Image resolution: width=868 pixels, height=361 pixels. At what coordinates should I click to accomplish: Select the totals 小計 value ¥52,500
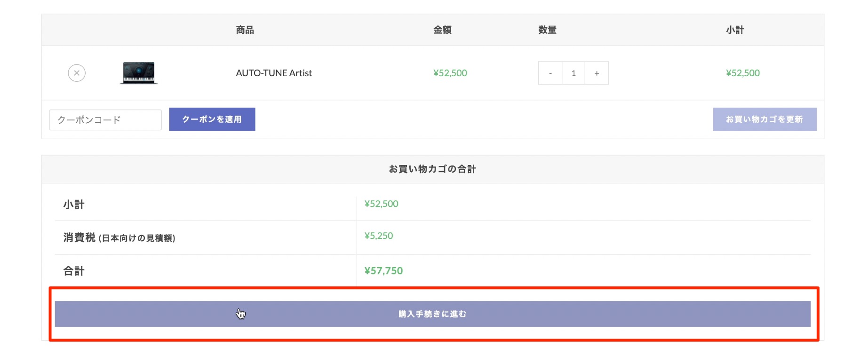click(x=381, y=204)
